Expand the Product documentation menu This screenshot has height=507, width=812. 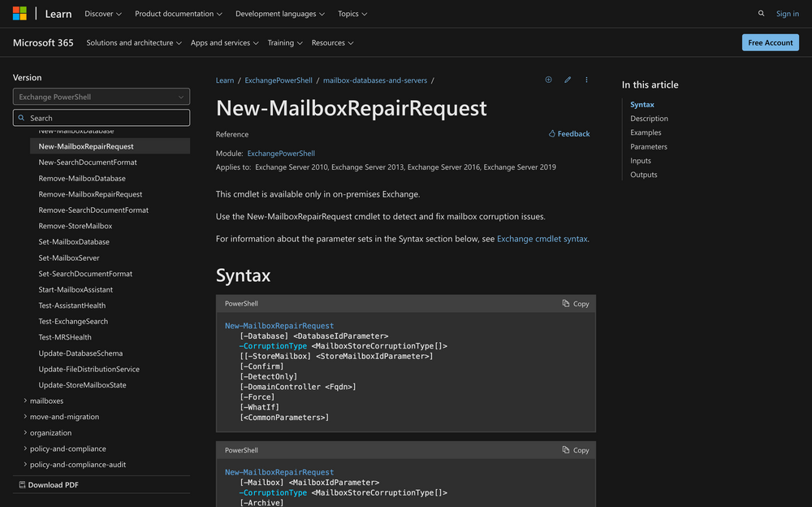tap(179, 14)
